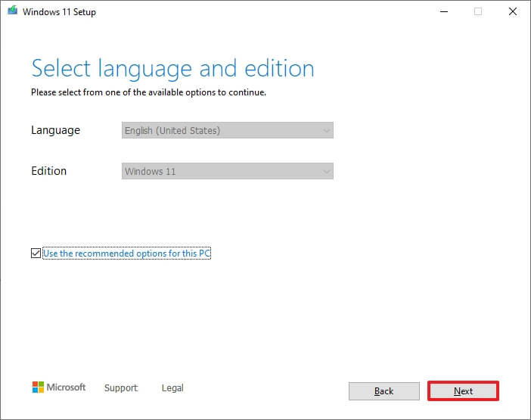The height and width of the screenshot is (420, 531).
Task: Click the chevron on the Edition combo box
Action: click(x=326, y=171)
